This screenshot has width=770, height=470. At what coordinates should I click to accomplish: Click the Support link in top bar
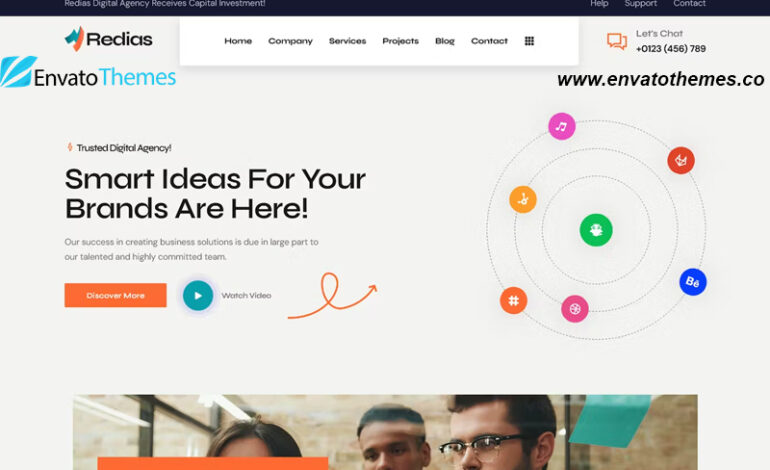[640, 4]
